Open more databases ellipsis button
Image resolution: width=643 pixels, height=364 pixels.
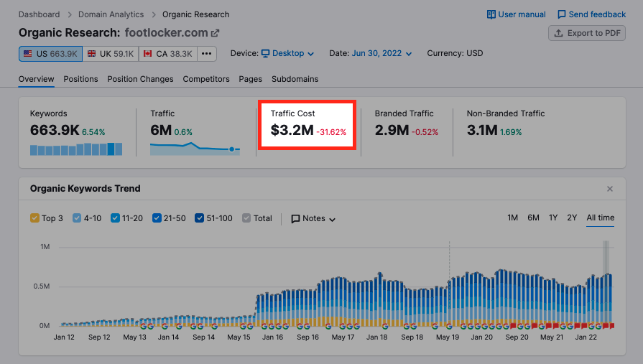207,54
